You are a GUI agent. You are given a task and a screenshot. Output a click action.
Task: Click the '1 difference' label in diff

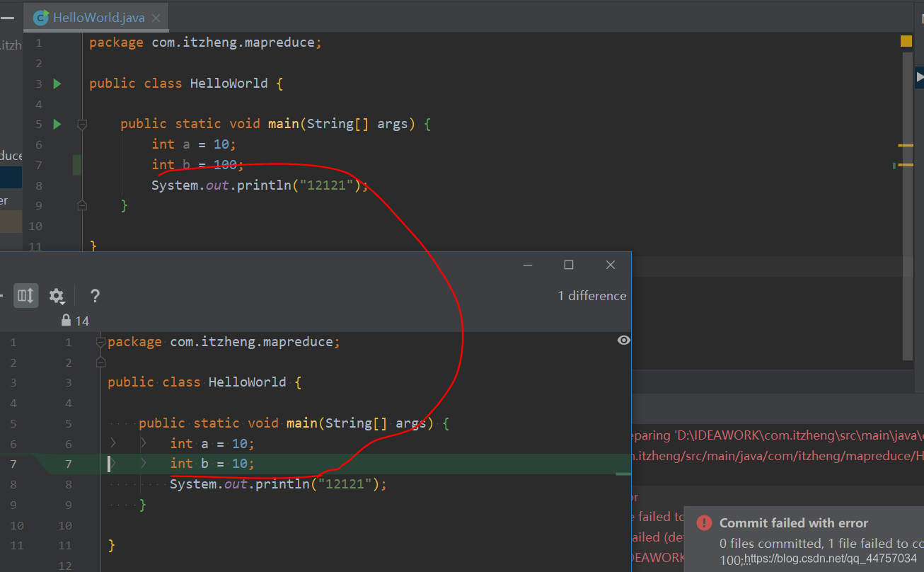(591, 296)
